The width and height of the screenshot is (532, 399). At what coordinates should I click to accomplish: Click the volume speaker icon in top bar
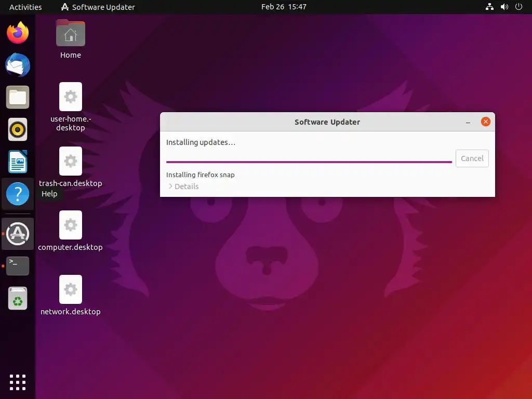pyautogui.click(x=504, y=7)
